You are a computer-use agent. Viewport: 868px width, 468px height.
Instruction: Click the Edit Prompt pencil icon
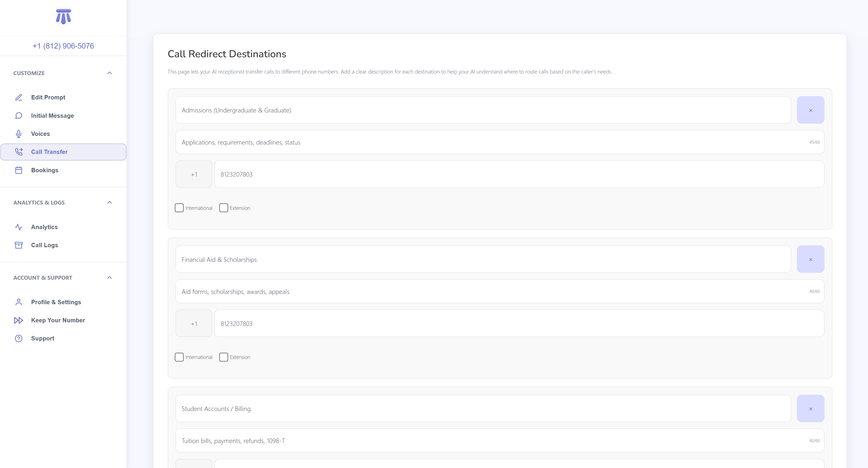[x=19, y=97]
